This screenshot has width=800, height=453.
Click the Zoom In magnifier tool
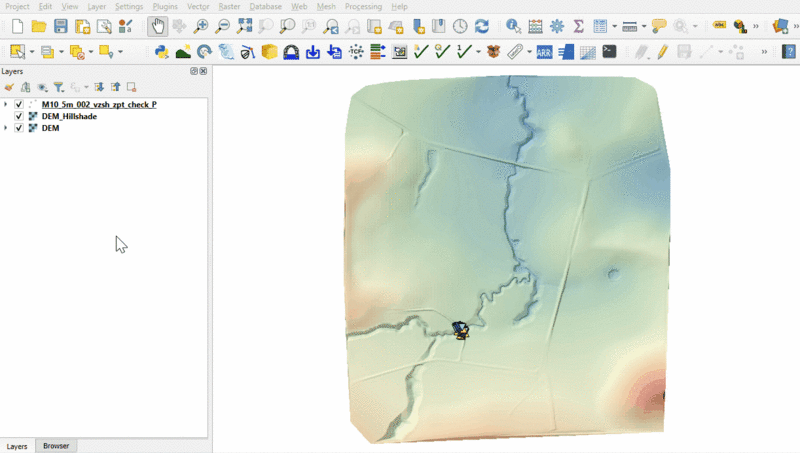[201, 26]
